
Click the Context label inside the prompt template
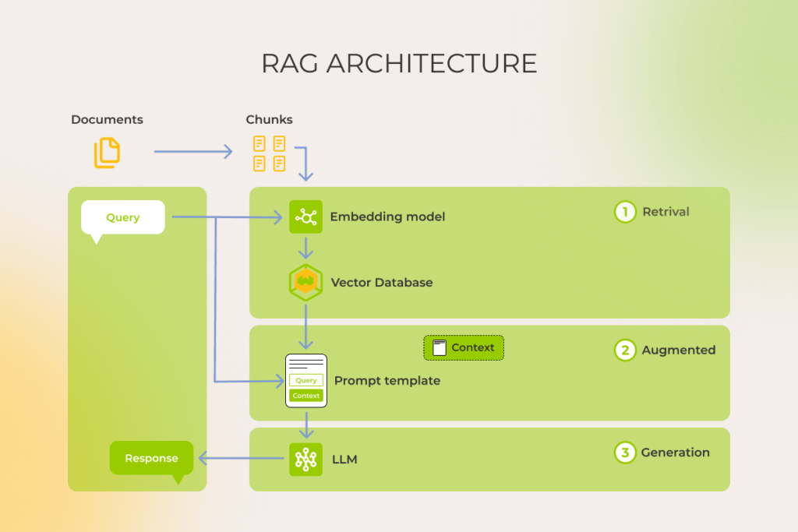pyautogui.click(x=305, y=396)
